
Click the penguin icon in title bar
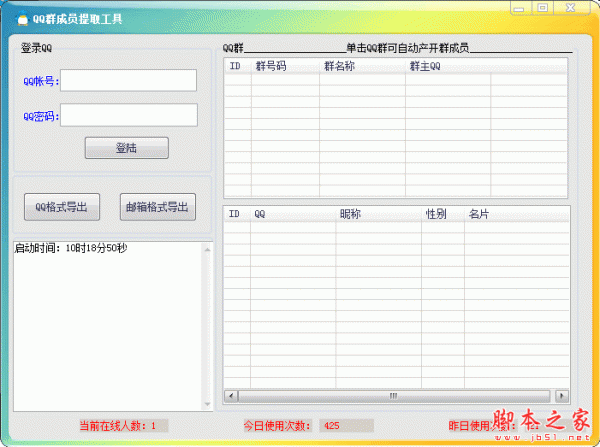23,19
